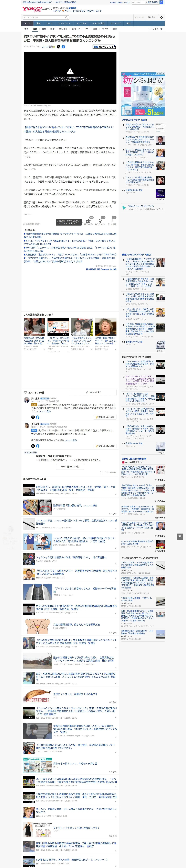This screenshot has width=186, height=868.
Task: Toggle the コメント非表示 checkbox
Action: pyautogui.click(x=102, y=472)
